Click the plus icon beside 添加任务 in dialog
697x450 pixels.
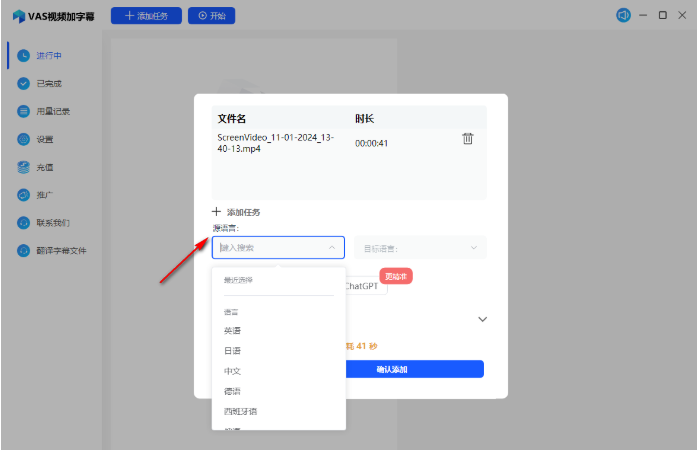pos(216,212)
